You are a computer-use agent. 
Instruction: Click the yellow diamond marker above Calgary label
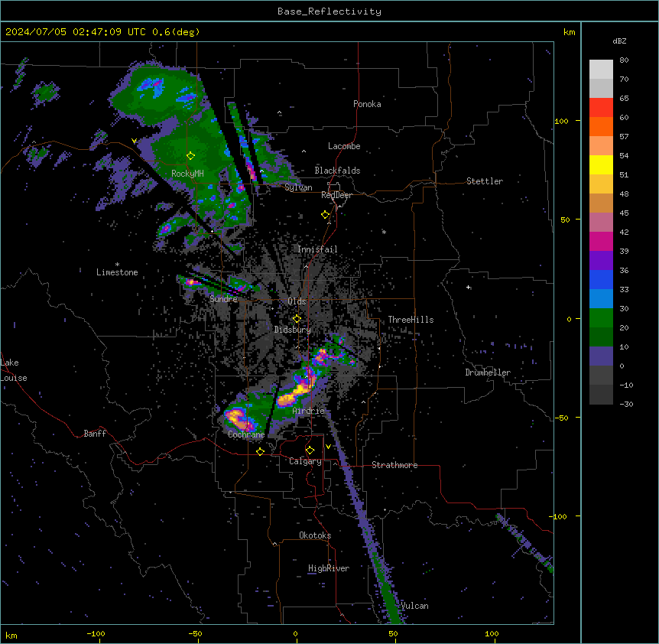click(x=310, y=450)
